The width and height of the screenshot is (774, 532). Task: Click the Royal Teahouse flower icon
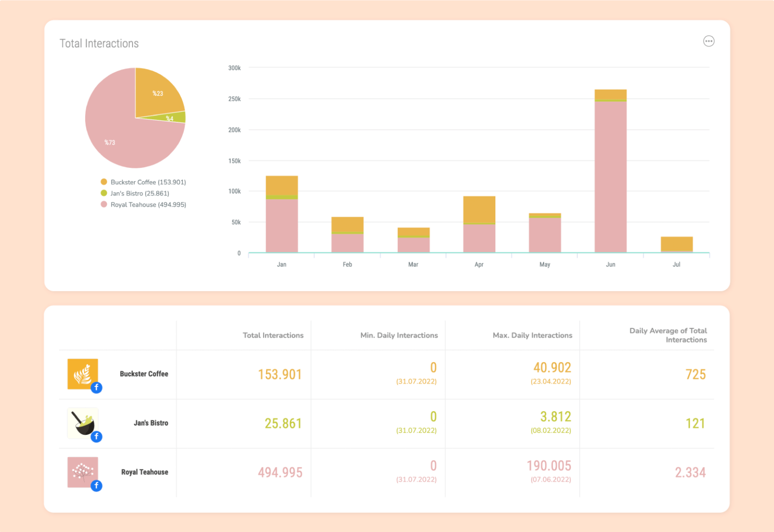pyautogui.click(x=83, y=472)
